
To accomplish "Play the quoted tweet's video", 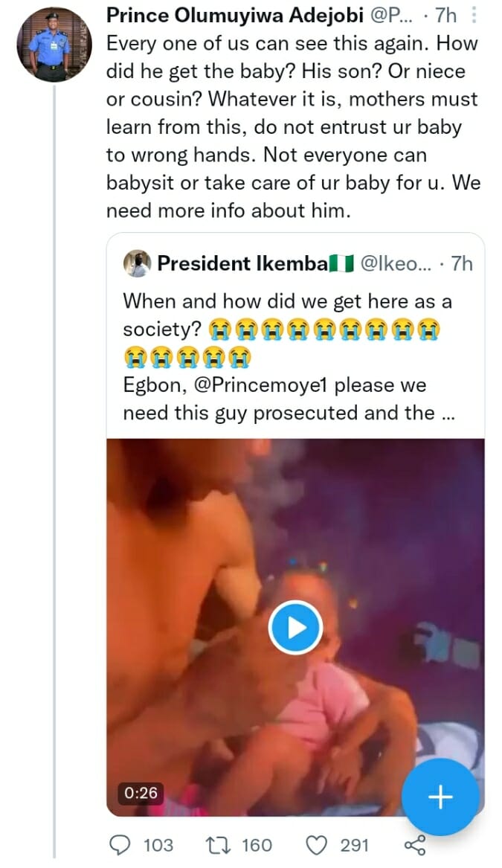I will tap(295, 628).
